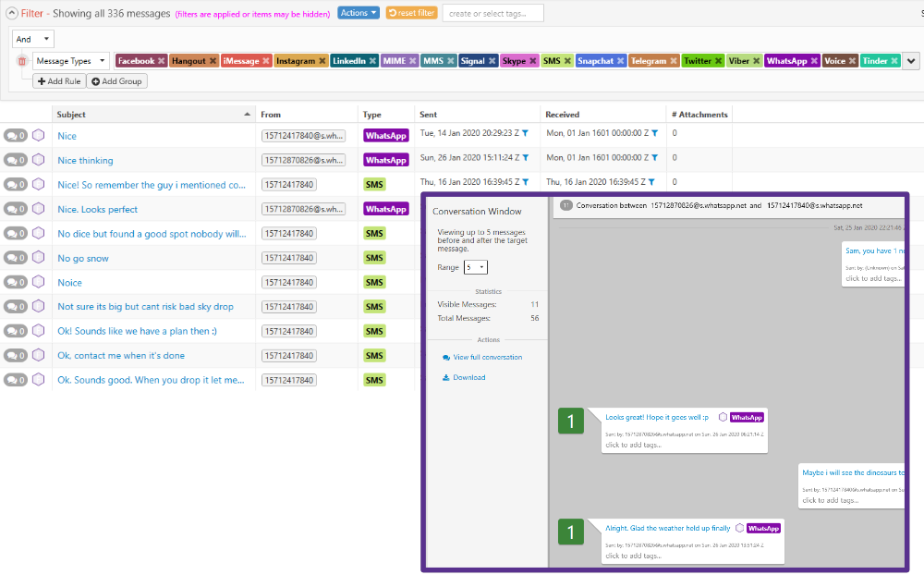Toggle hexagon marker on 'Ok, contact me' row
The height and width of the screenshot is (587, 924).
click(x=38, y=355)
